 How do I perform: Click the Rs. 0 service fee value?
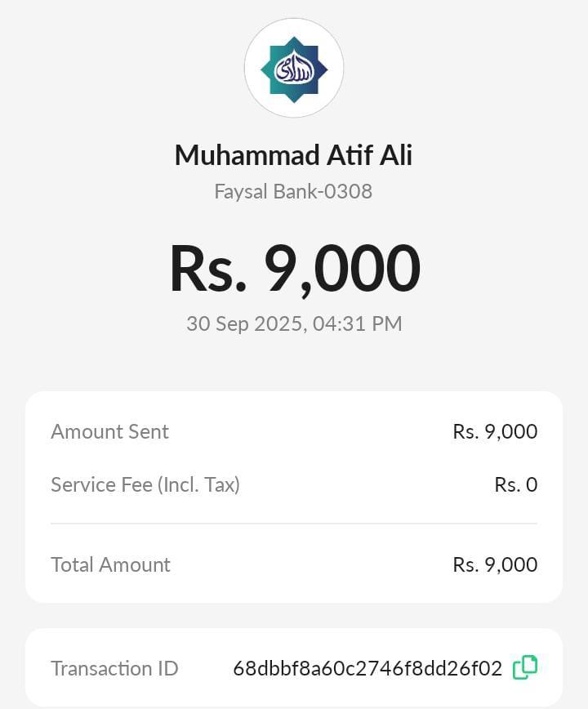(x=515, y=484)
